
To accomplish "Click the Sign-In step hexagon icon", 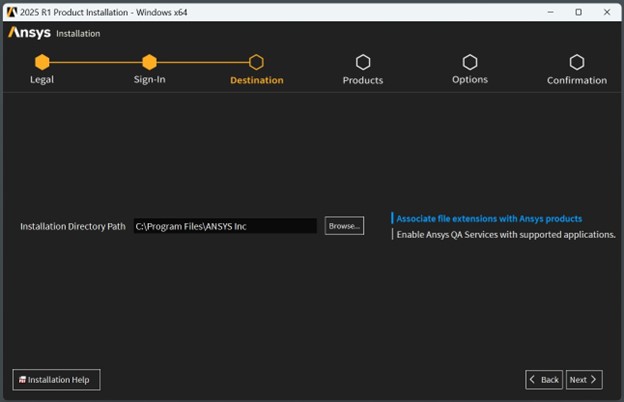I will pos(149,62).
